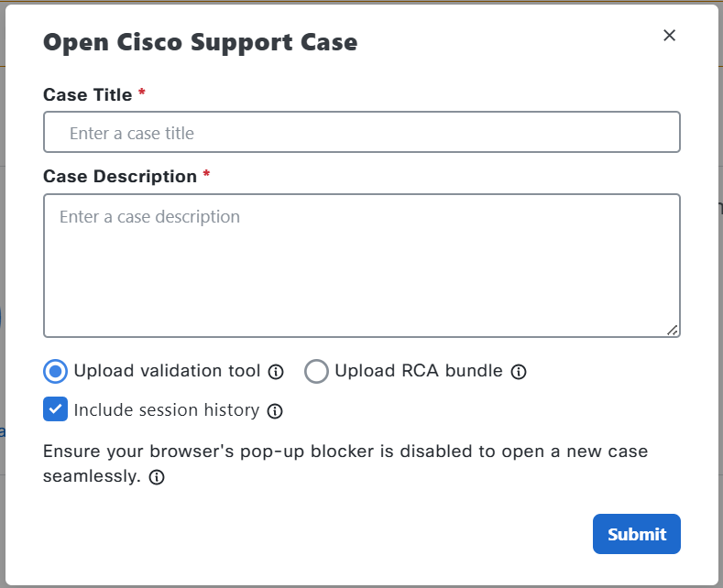Click the Open Cisco Support Case heading

tap(200, 42)
